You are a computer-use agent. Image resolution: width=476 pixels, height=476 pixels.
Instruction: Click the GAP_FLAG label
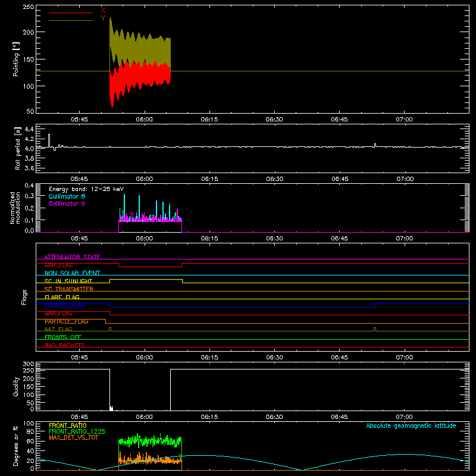point(58,265)
